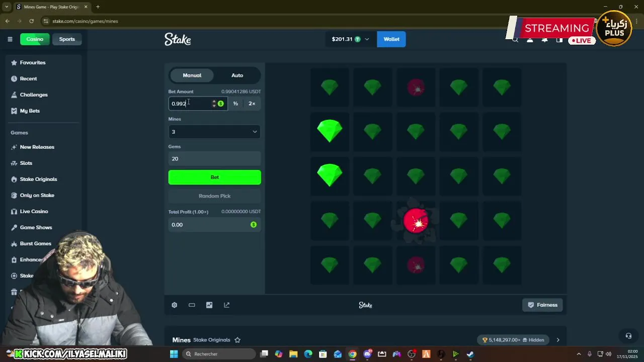Viewport: 644px width, 362px height.
Task: Open Microsoft Edge from the taskbar
Action: (308, 354)
